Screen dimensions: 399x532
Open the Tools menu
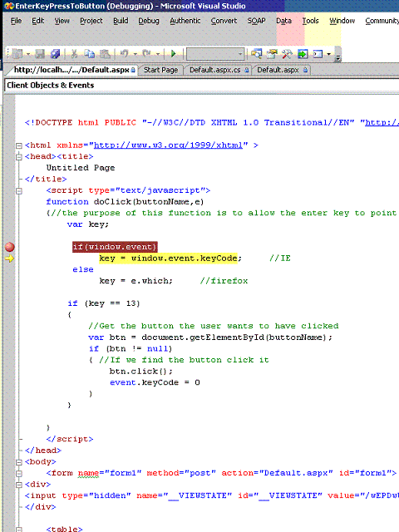point(310,21)
